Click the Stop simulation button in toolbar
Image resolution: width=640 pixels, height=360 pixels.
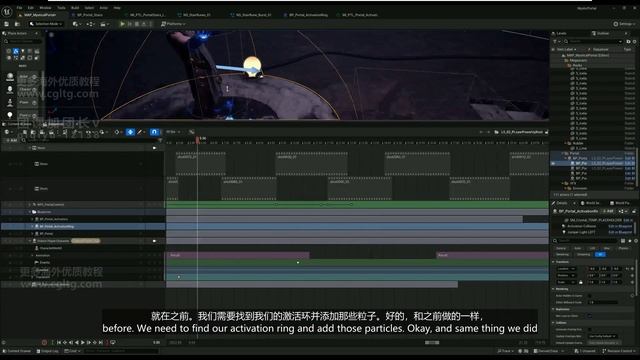click(137, 24)
